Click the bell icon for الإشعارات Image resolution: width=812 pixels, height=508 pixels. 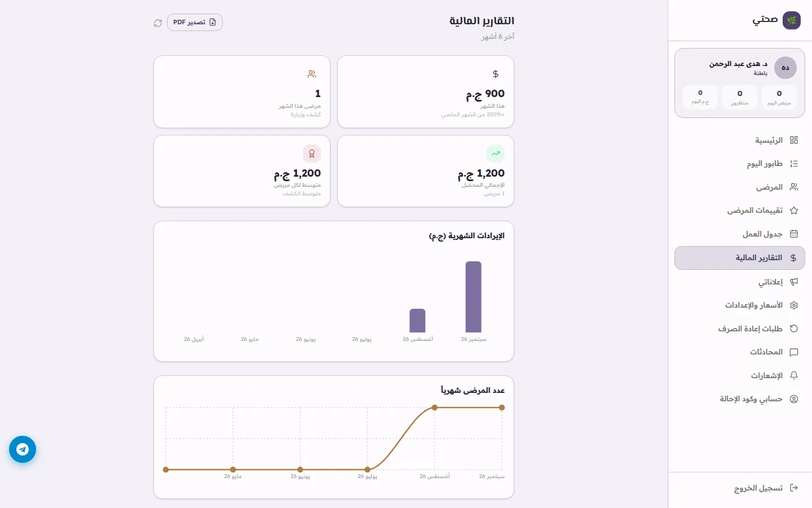tap(794, 375)
